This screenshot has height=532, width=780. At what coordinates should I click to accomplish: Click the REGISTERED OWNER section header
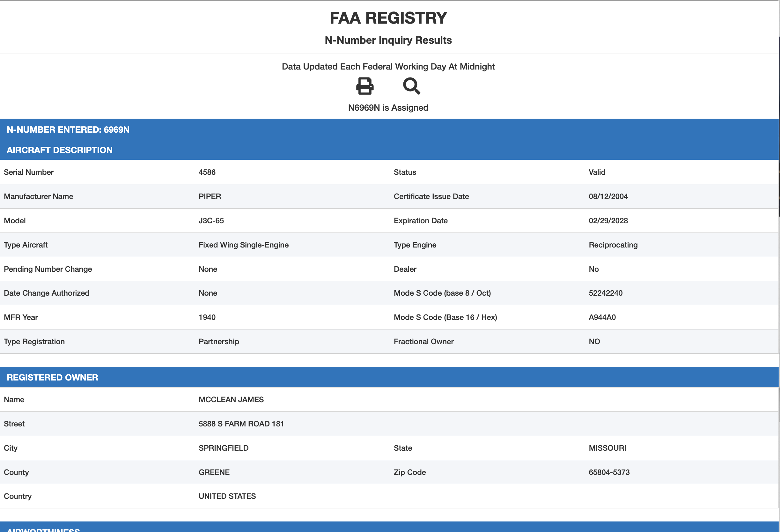tap(52, 377)
